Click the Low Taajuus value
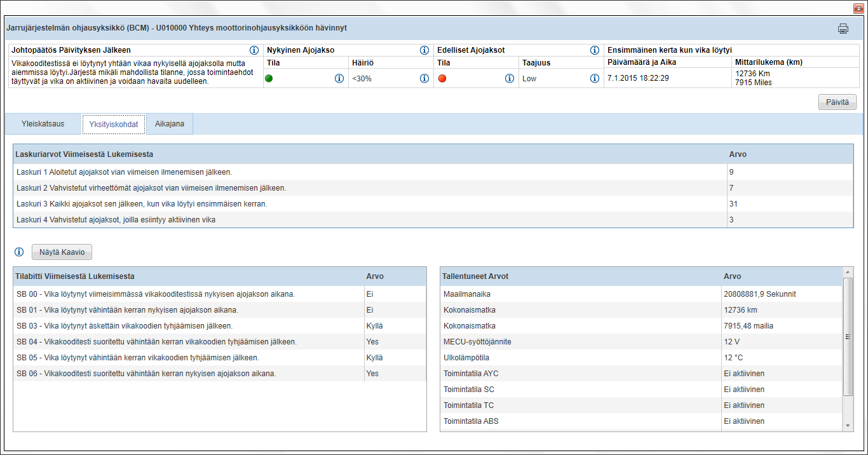 point(529,78)
